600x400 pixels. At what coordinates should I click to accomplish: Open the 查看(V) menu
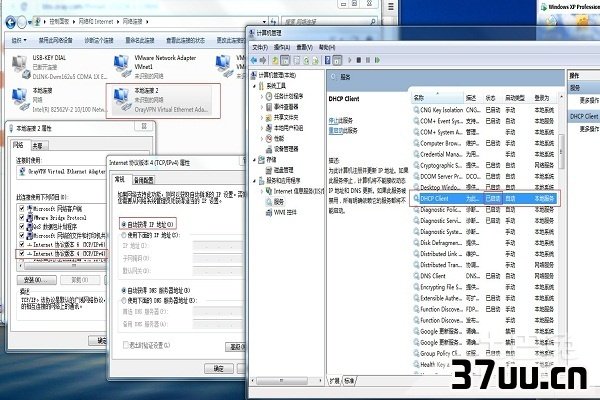point(305,47)
